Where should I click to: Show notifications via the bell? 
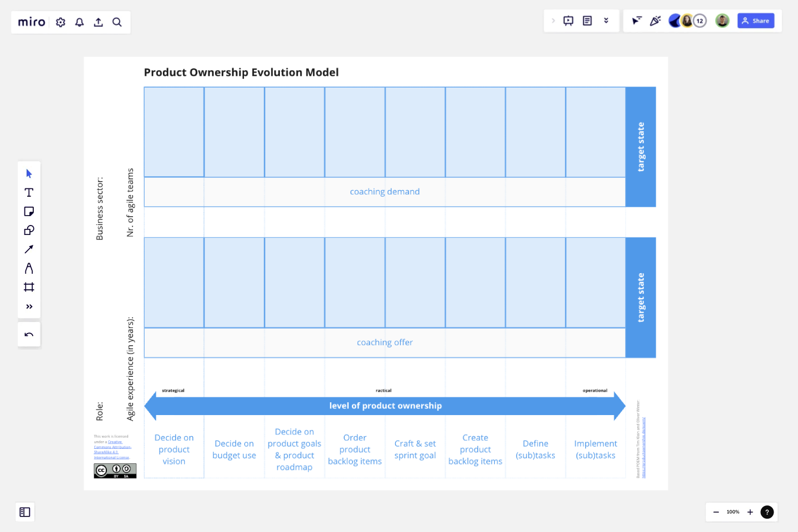[x=79, y=22]
